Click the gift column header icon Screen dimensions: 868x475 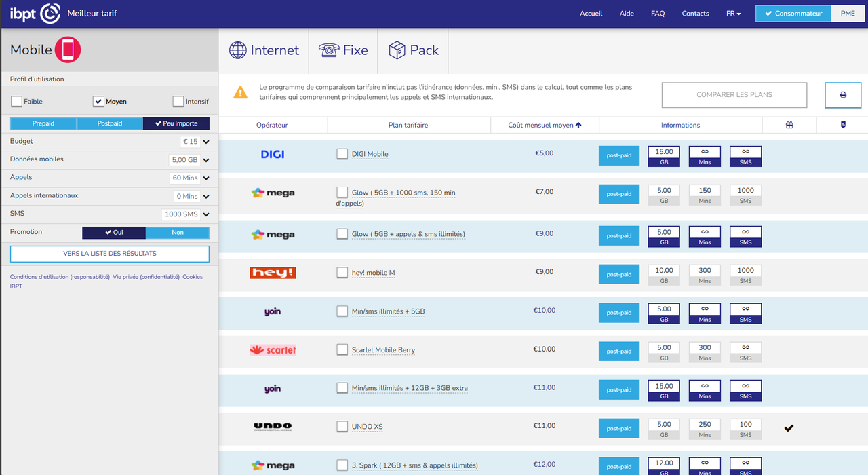tap(789, 125)
